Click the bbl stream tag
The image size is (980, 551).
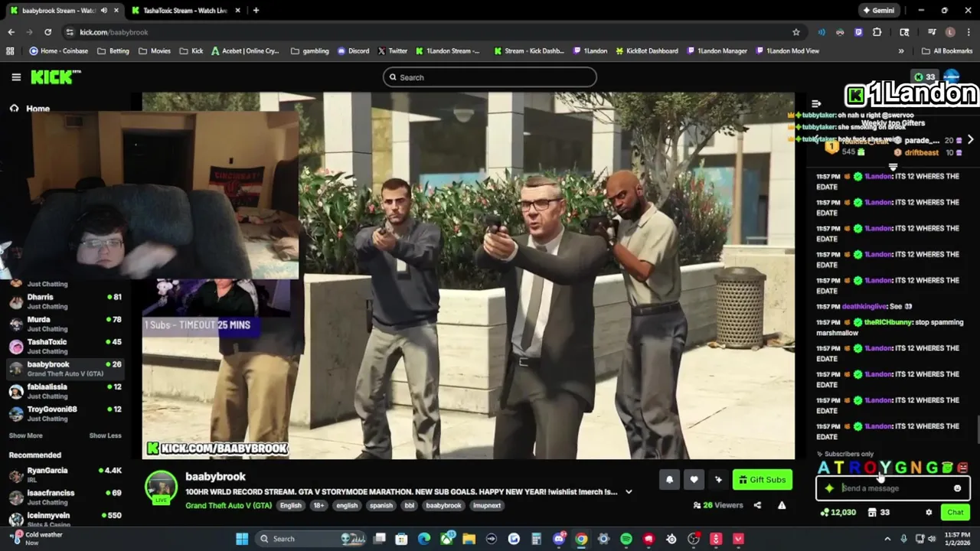pos(410,506)
